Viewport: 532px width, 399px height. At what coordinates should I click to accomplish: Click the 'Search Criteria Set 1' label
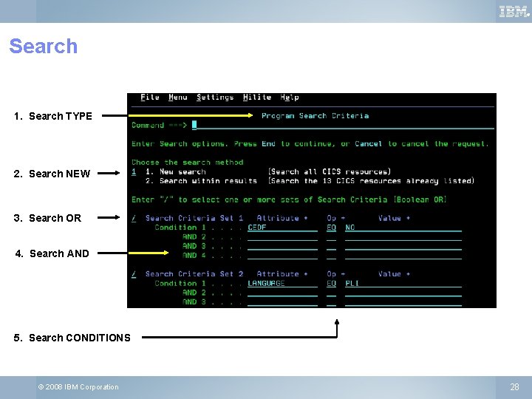194,218
